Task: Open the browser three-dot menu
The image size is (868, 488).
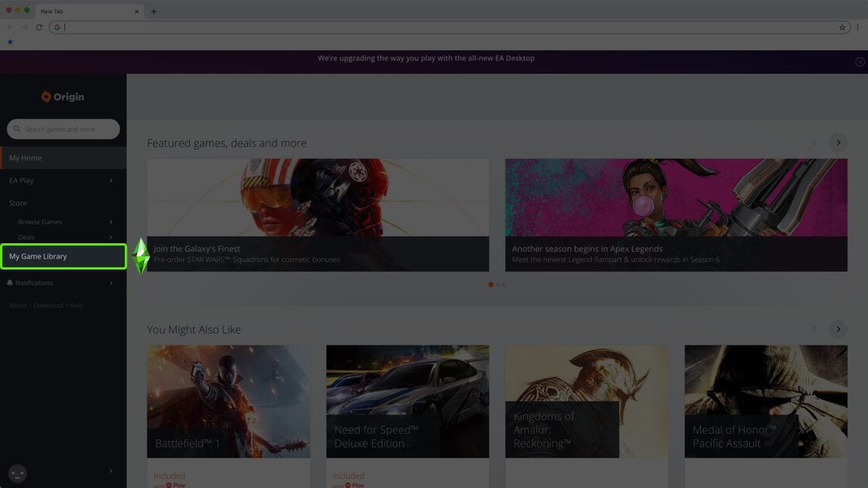Action: pyautogui.click(x=858, y=27)
